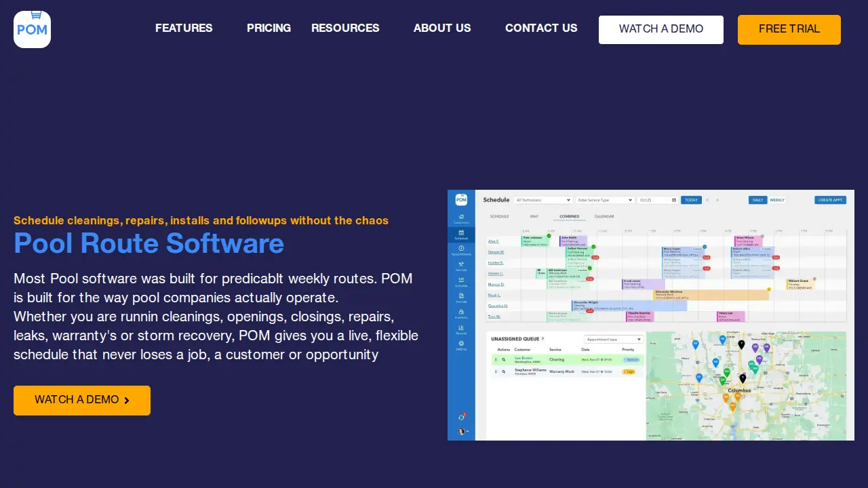Screen dimensions: 868x488
Task: Open the Oct 25 date picker field
Action: [657, 200]
